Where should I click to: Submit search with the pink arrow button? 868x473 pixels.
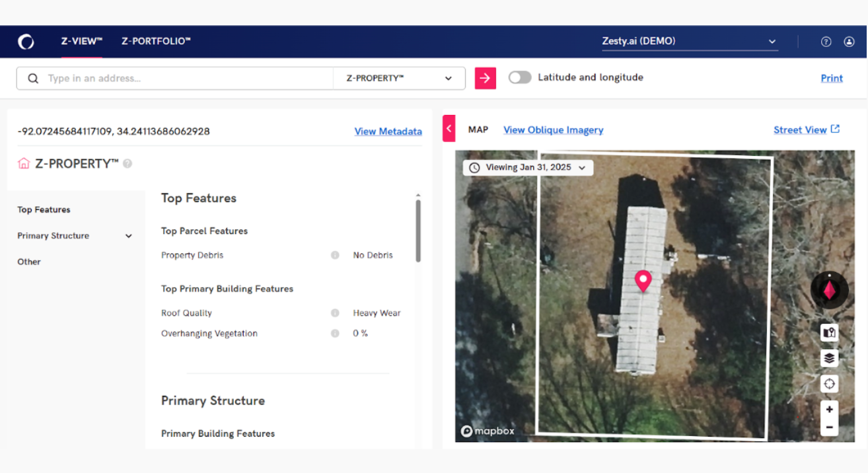click(x=485, y=78)
